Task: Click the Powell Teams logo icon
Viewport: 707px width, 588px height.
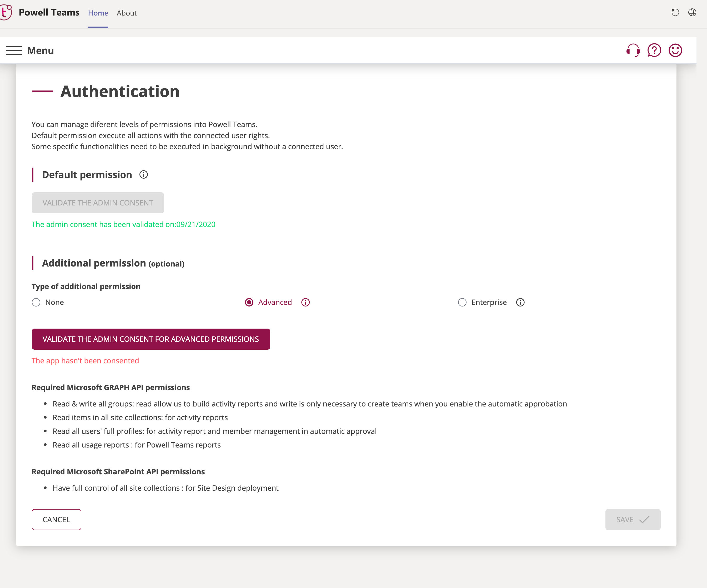Action: click(x=6, y=12)
